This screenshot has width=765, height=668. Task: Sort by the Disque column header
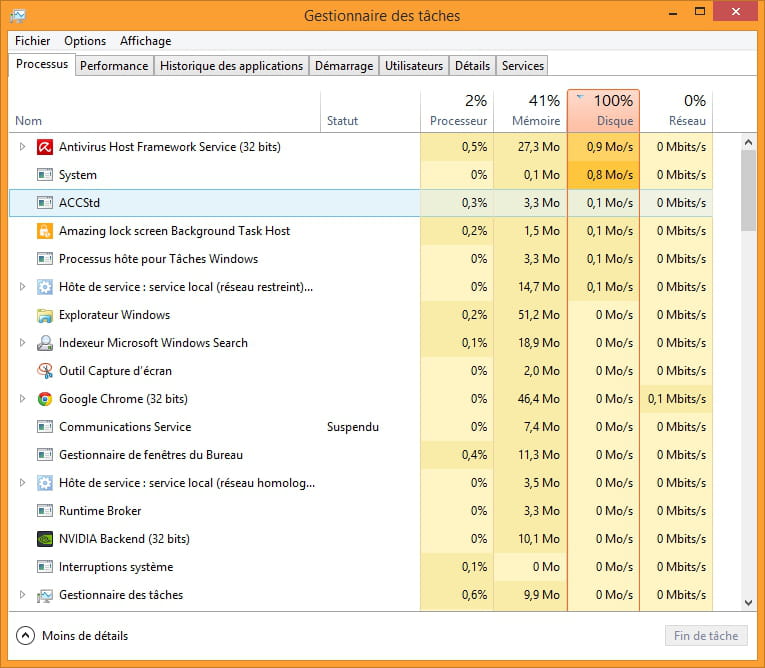(604, 111)
